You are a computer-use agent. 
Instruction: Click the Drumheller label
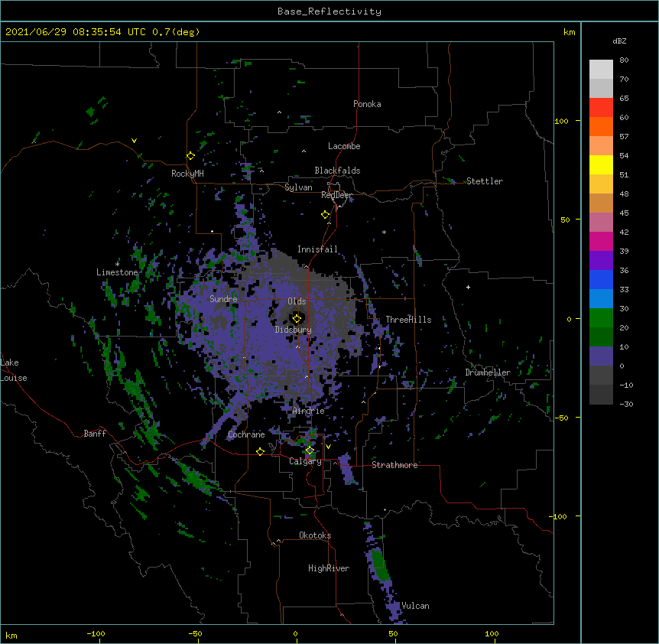tap(488, 372)
